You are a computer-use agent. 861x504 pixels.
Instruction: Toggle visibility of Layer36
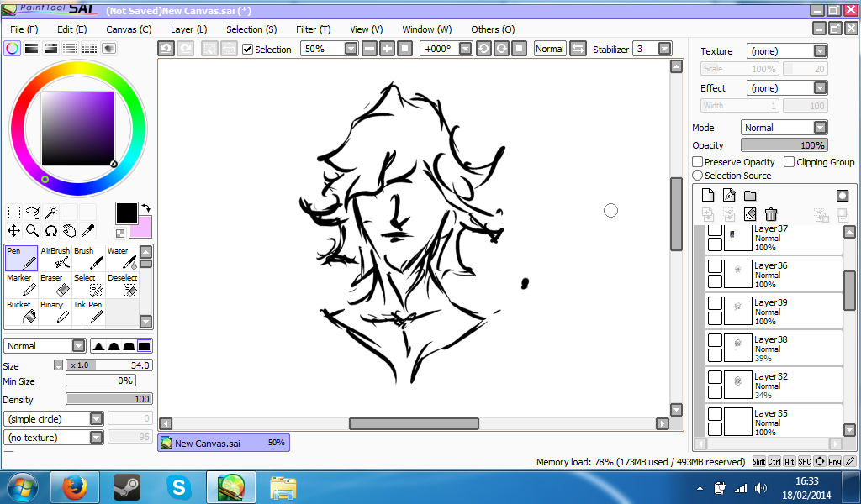coord(715,266)
